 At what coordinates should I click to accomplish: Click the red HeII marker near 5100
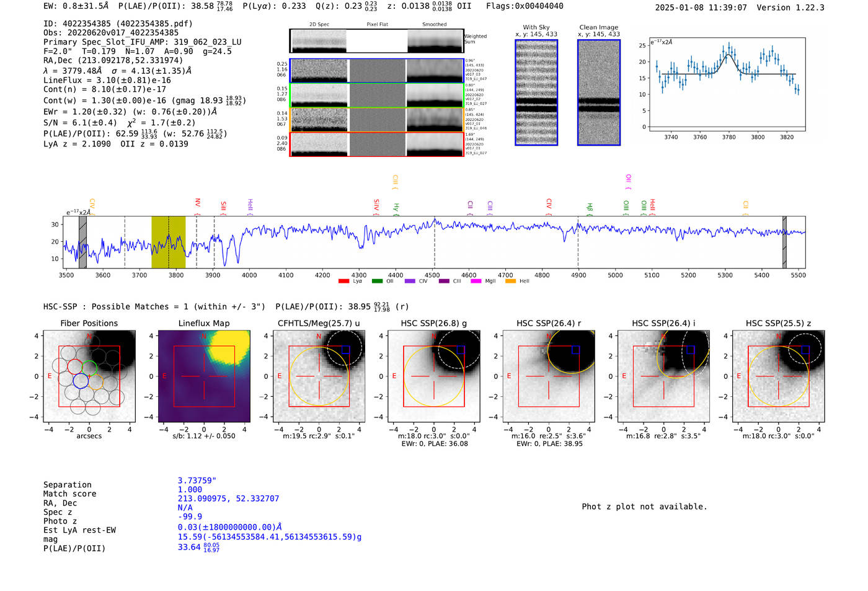point(653,207)
